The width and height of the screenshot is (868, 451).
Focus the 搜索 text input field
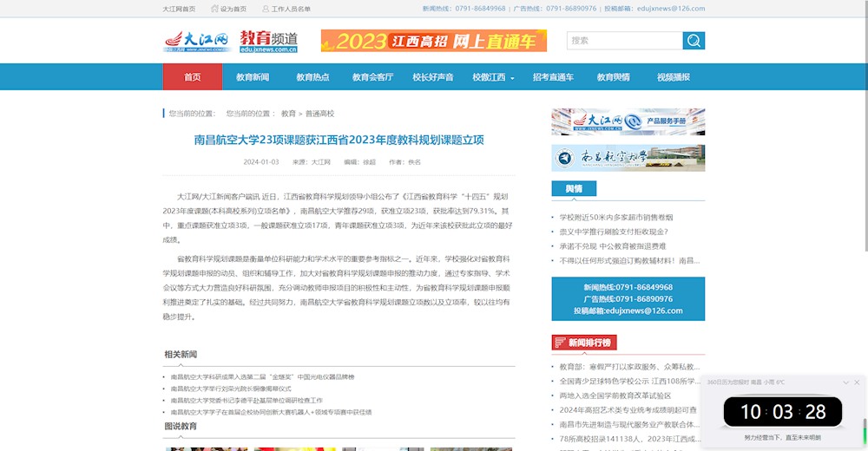625,41
